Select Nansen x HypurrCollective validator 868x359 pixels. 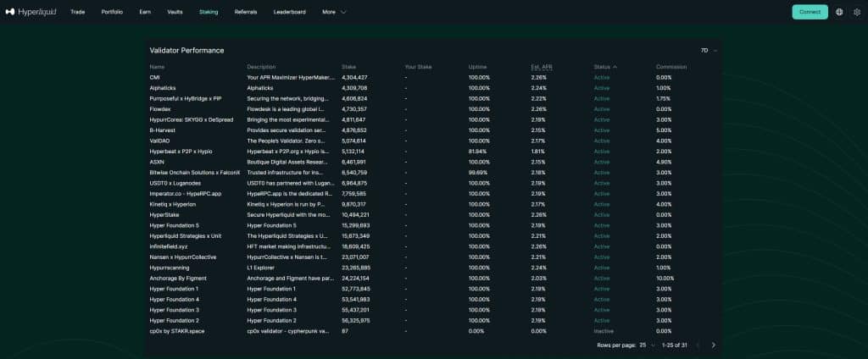click(x=183, y=257)
